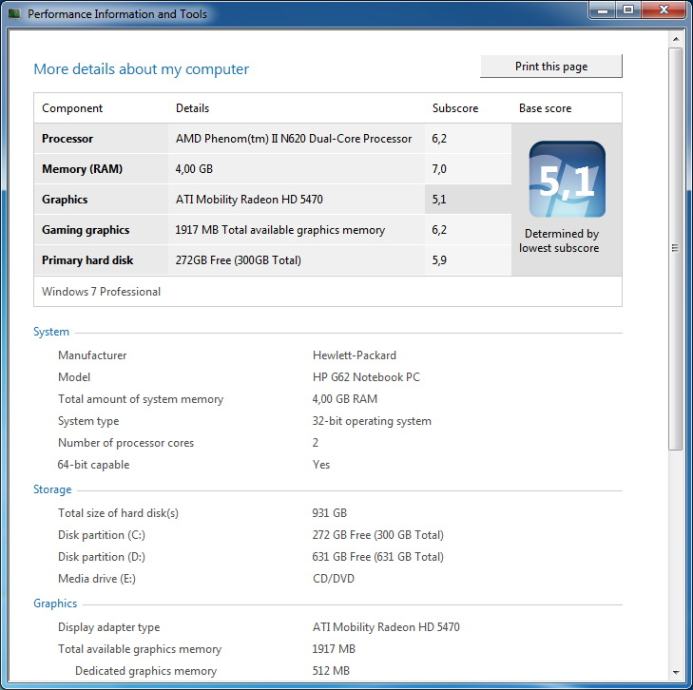Click the Storage section heading
Screen dimensions: 693x690
click(x=52, y=490)
